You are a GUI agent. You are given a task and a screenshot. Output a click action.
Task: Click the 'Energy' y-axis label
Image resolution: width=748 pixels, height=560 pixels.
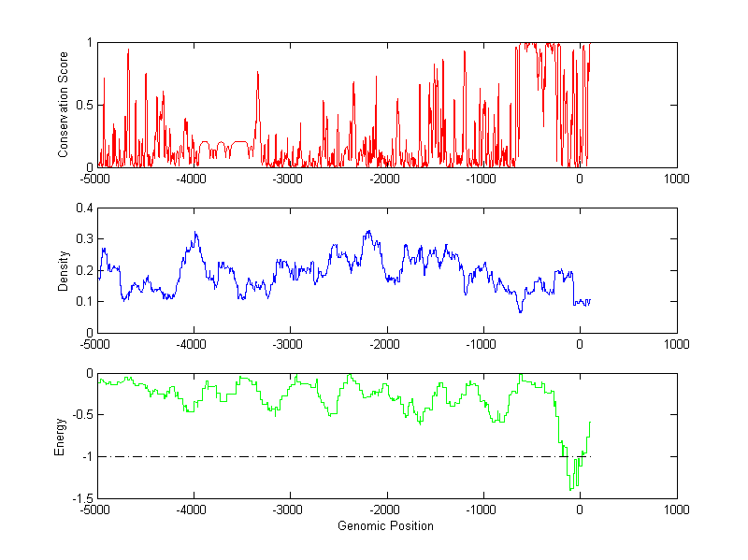tap(60, 437)
